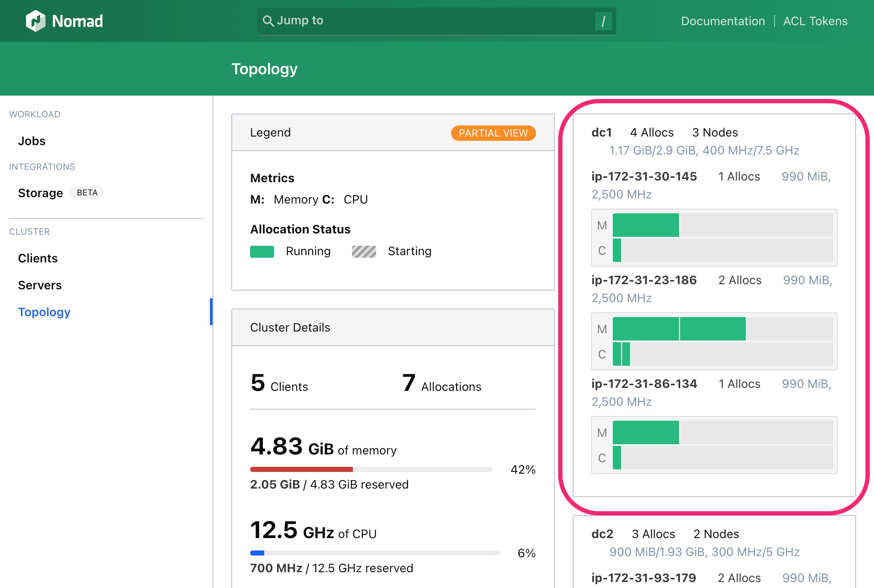Click the Storage BETA badge
The width and height of the screenshot is (874, 588).
click(x=87, y=193)
